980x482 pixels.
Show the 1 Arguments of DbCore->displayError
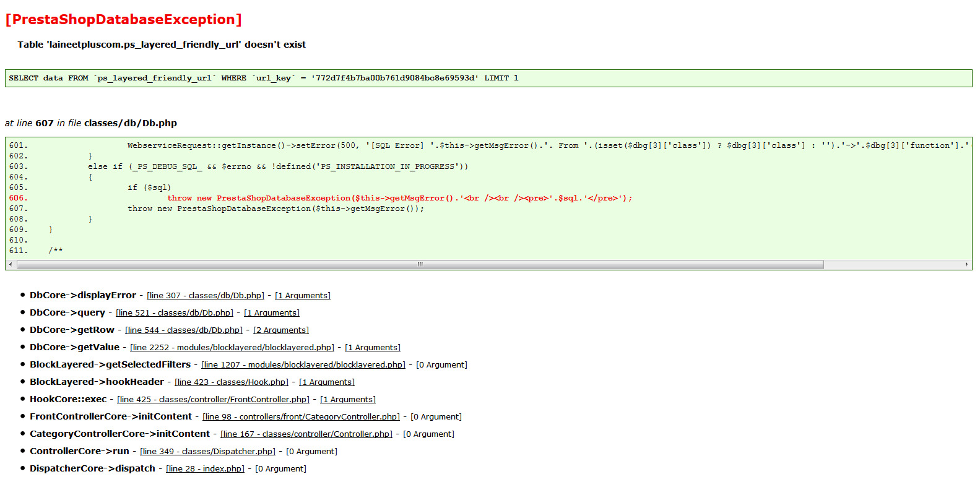coord(303,296)
